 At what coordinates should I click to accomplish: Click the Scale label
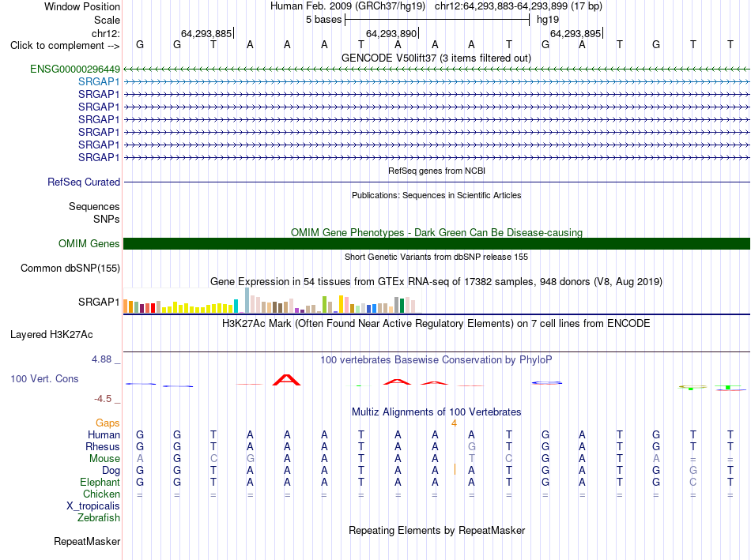pyautogui.click(x=107, y=20)
